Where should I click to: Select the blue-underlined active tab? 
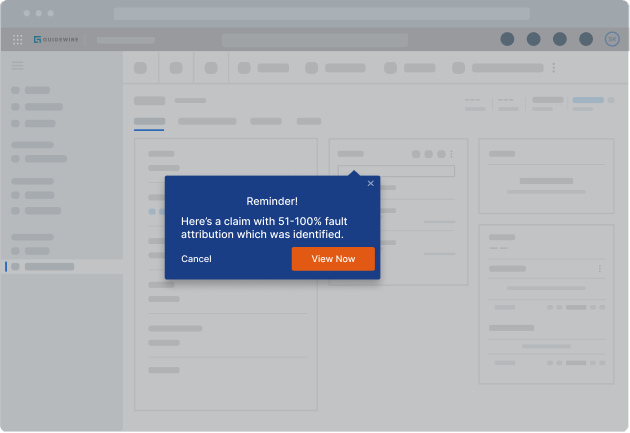point(149,122)
